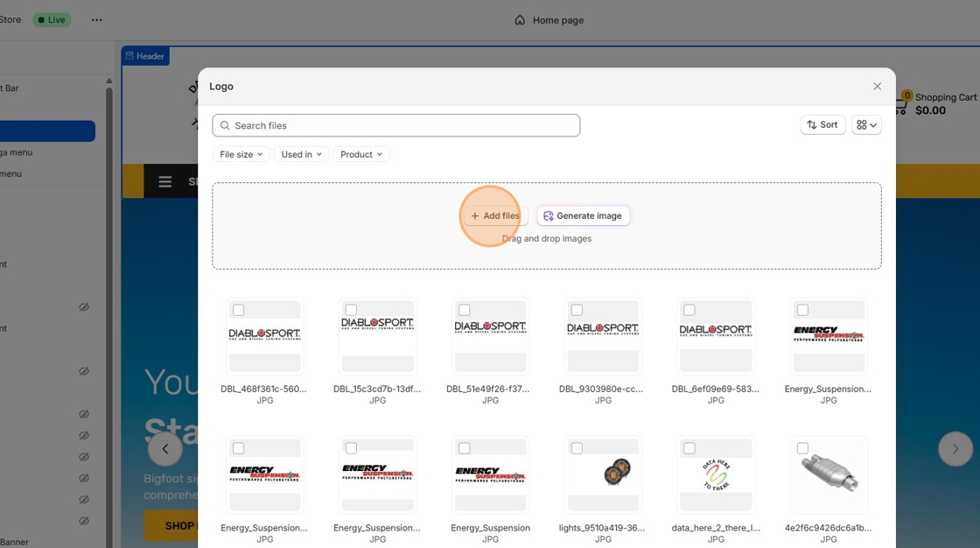Viewport: 980px width, 548px height.
Task: Click the DBL_6ef09e69-583 file name
Action: 716,389
